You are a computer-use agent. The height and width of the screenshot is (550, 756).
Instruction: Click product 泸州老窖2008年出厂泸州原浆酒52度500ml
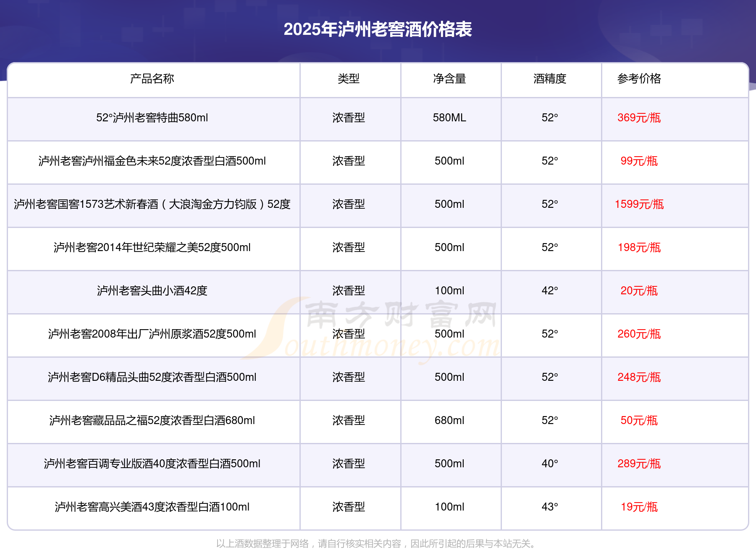pyautogui.click(x=152, y=334)
